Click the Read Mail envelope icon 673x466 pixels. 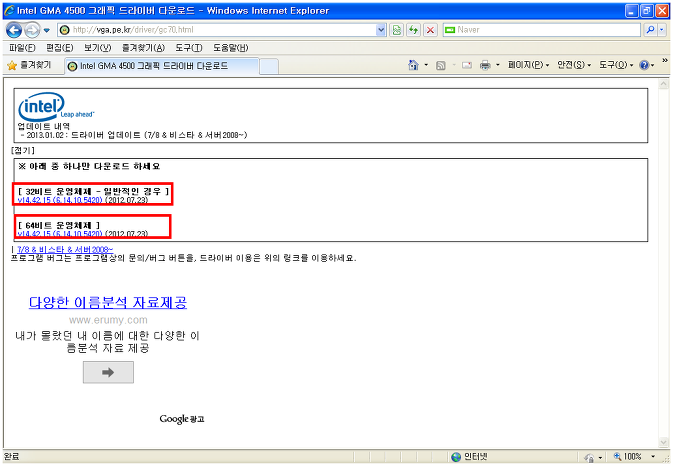tap(467, 66)
